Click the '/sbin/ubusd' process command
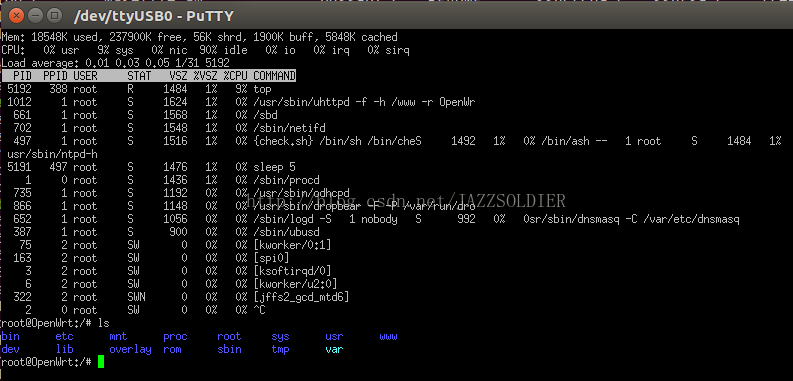This screenshot has height=381, width=793. (286, 232)
